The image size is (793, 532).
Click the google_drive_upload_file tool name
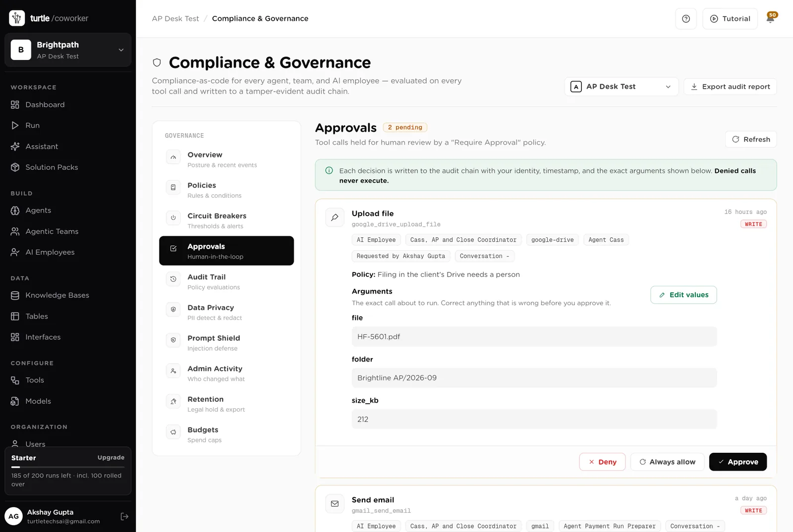click(x=396, y=224)
